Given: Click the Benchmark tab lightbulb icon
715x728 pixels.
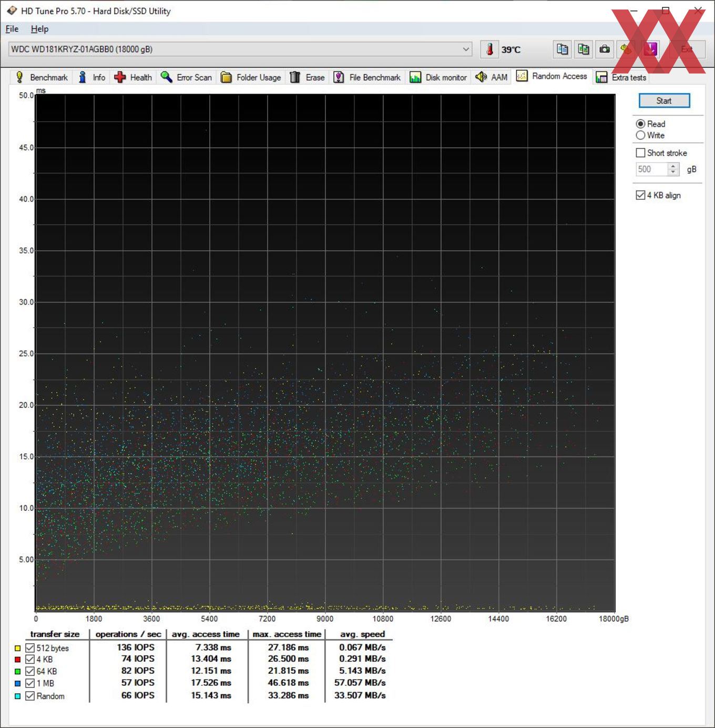Looking at the screenshot, I should [19, 77].
